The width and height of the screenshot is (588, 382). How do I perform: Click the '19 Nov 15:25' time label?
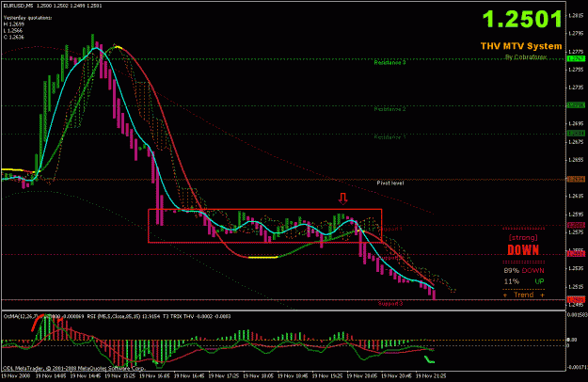pyautogui.click(x=120, y=375)
